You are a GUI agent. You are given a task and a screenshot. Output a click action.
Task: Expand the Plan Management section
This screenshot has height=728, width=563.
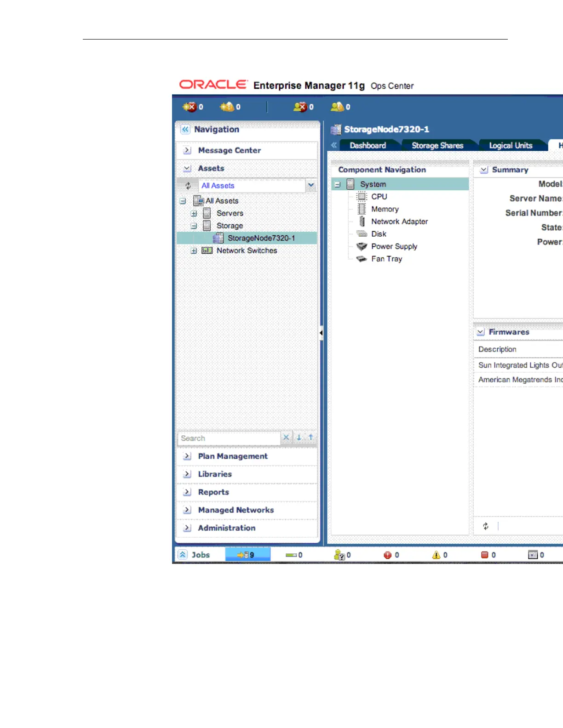click(187, 456)
